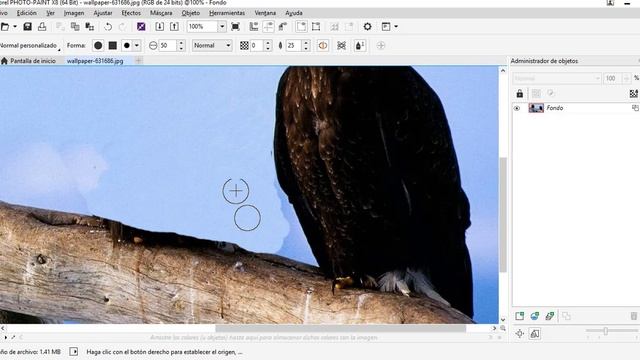
Task: Click the new object icon in object manager
Action: (519, 316)
